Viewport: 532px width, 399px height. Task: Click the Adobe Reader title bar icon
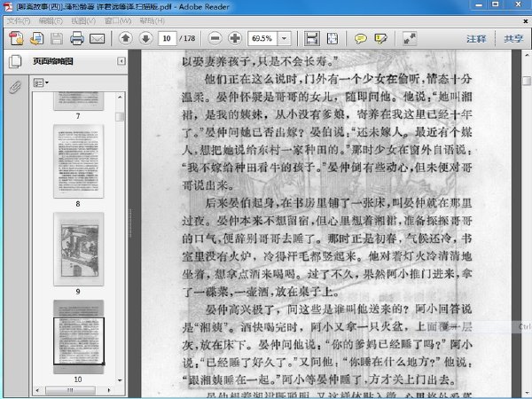8,7
